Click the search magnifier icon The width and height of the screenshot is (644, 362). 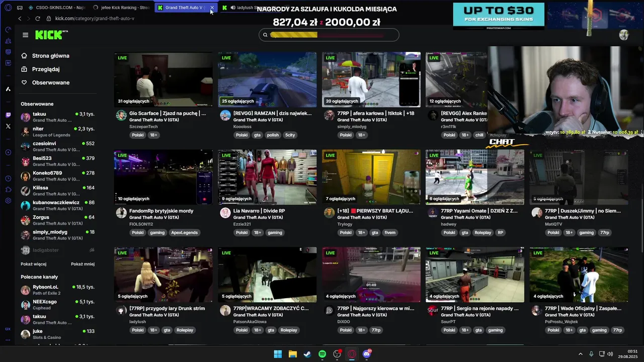click(265, 35)
